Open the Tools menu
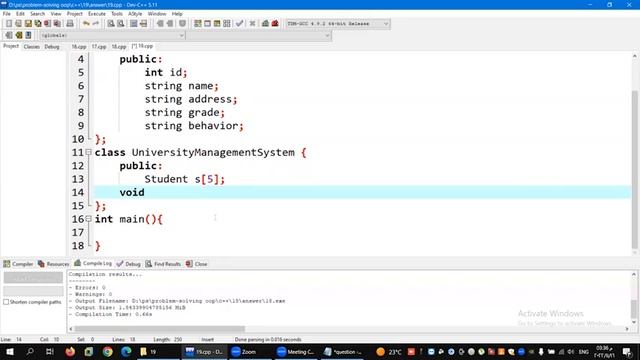 tap(117, 13)
